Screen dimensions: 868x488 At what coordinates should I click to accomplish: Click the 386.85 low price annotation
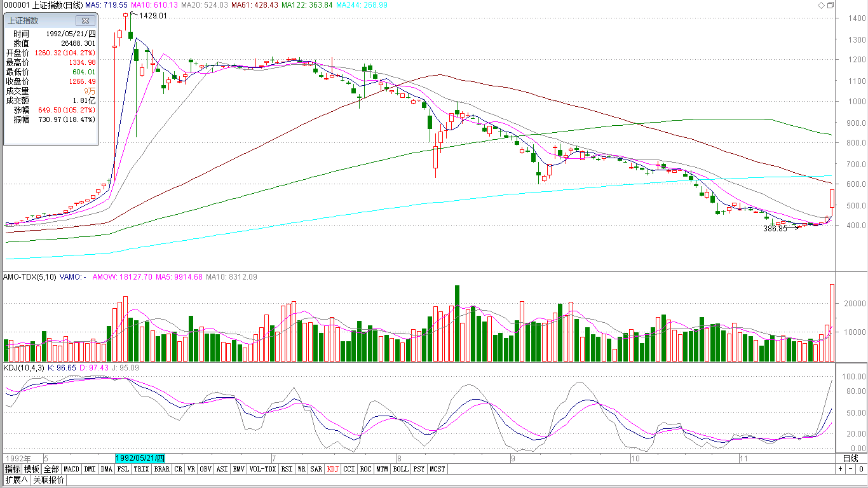(x=775, y=229)
